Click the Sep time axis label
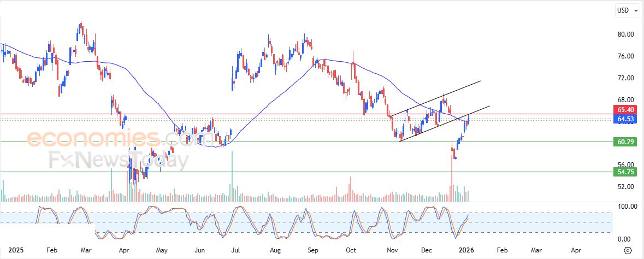644x259 pixels. pyautogui.click(x=312, y=250)
